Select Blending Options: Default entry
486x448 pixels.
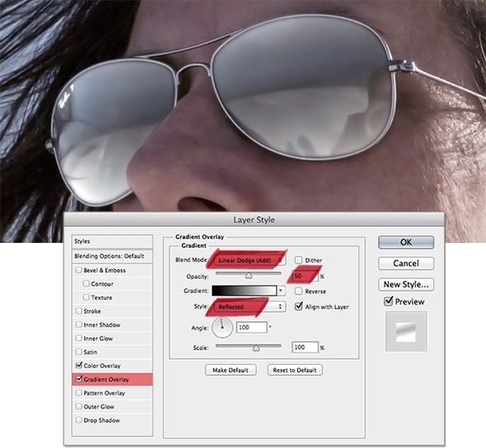[112, 256]
